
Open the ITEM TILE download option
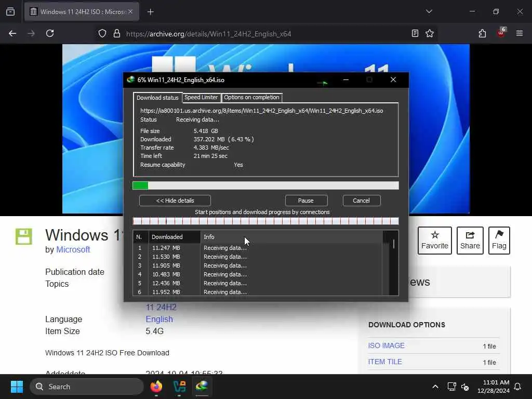385,362
